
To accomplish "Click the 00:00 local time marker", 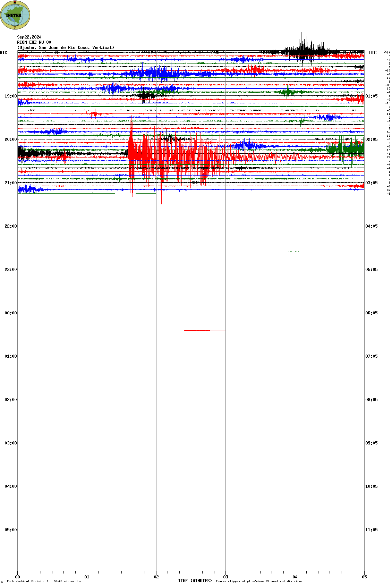I will click(11, 313).
